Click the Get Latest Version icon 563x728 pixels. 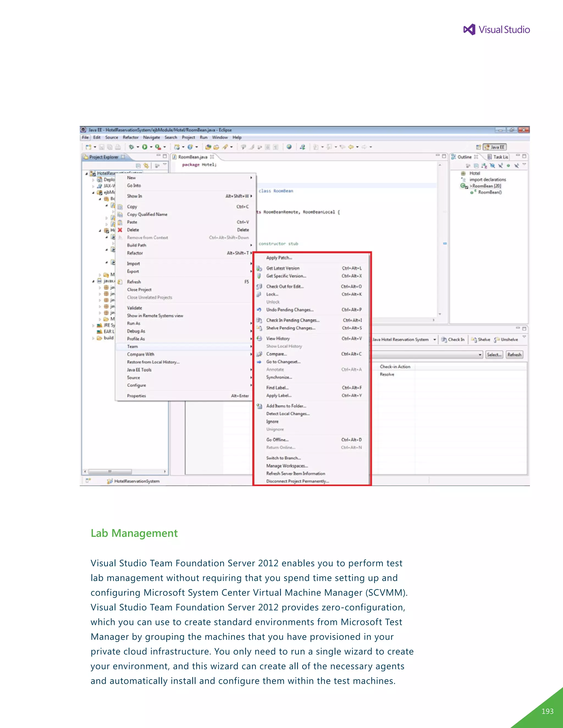259,268
